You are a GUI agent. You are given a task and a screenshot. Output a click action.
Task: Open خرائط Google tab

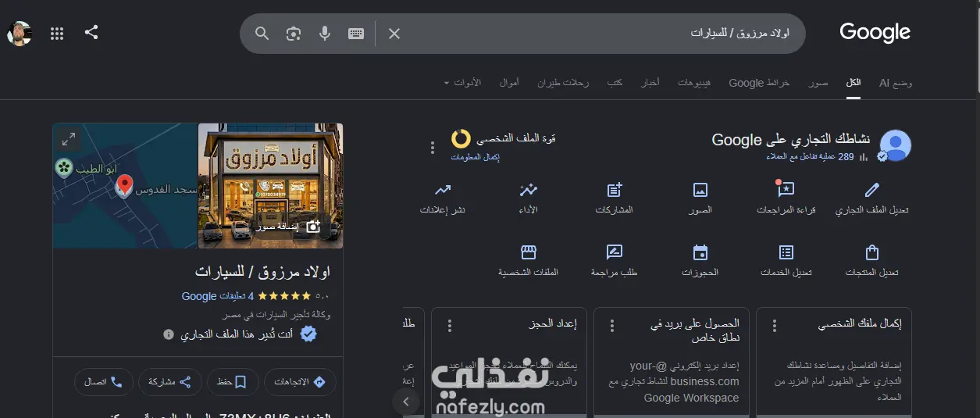(x=759, y=82)
